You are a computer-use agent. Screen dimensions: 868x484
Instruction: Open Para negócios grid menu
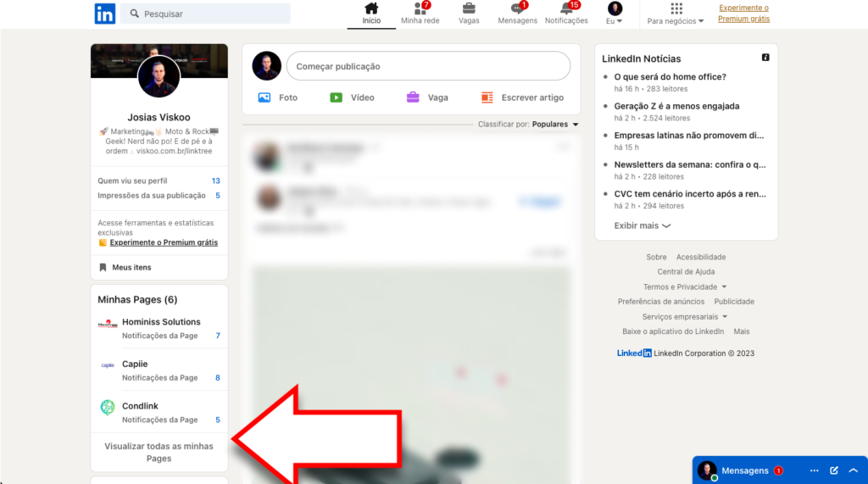pyautogui.click(x=676, y=8)
